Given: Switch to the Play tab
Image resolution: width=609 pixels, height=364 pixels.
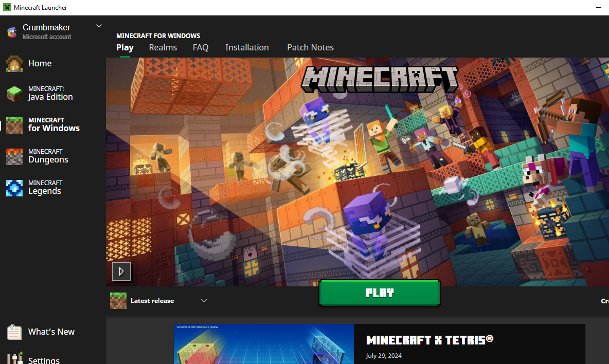Looking at the screenshot, I should 124,47.
